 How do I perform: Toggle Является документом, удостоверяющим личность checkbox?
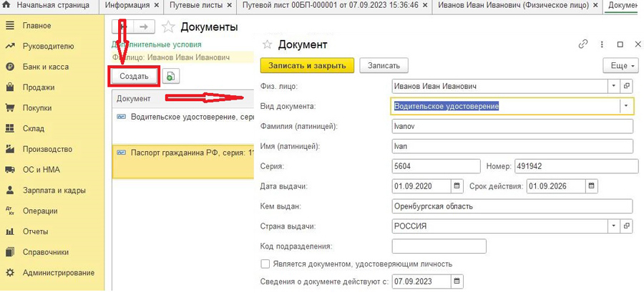(x=265, y=264)
